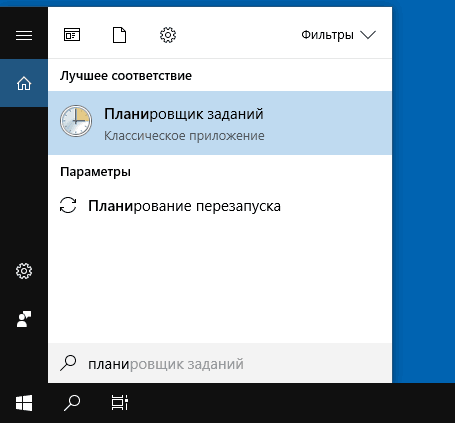Open Task View from the taskbar
The image size is (455, 423).
click(120, 403)
